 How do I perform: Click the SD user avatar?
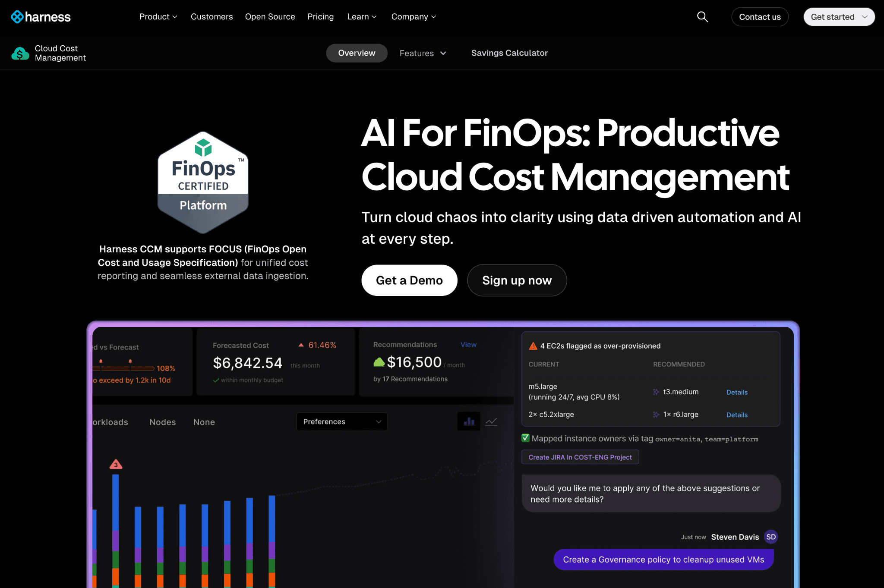click(771, 537)
